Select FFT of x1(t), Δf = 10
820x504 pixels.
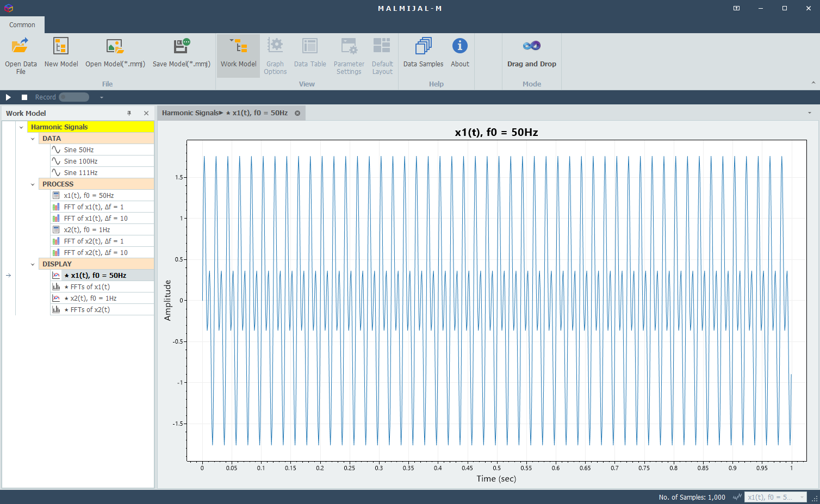click(102, 219)
